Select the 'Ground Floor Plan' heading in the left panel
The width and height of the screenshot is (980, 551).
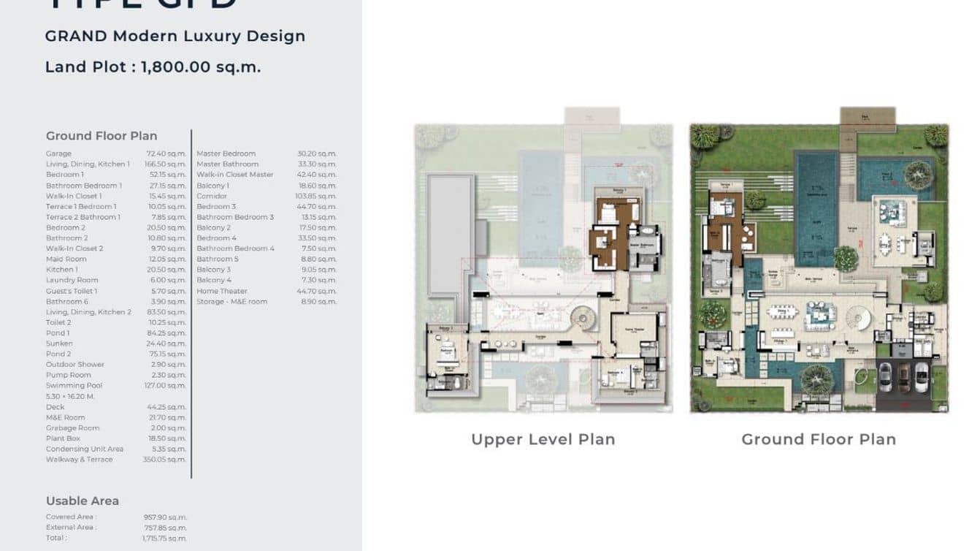pyautogui.click(x=102, y=136)
